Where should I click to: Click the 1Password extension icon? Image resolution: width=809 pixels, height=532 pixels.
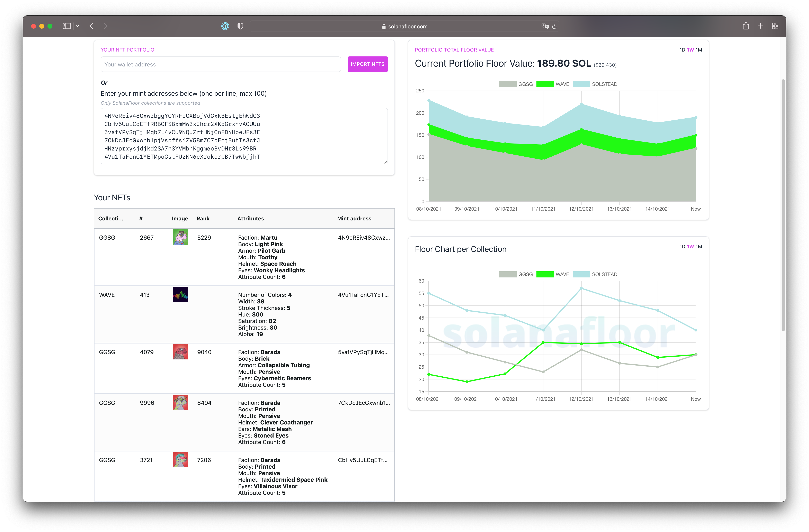pos(225,26)
